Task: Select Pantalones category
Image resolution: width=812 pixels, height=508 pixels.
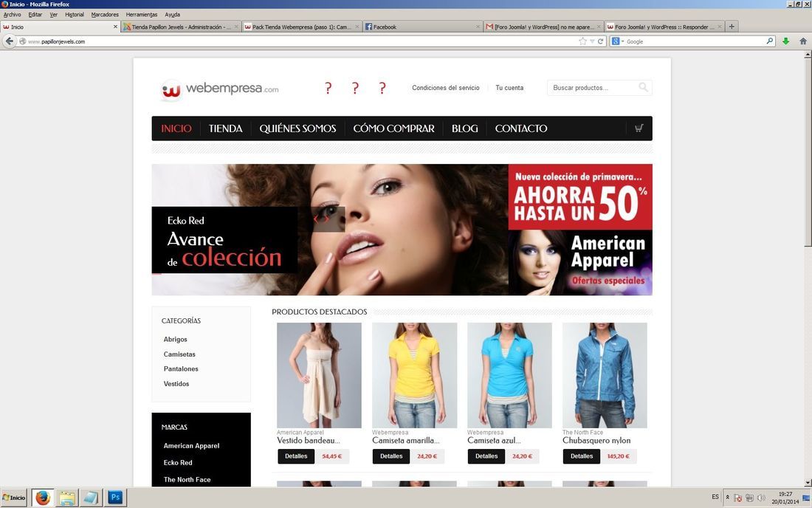Action: [181, 368]
